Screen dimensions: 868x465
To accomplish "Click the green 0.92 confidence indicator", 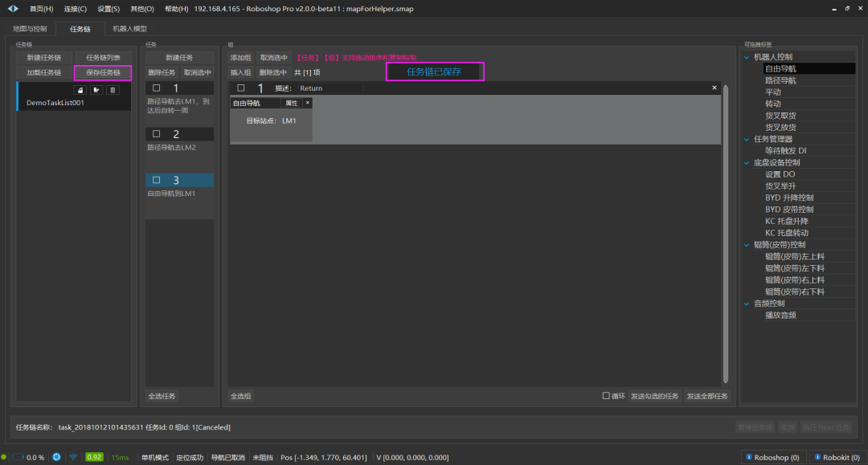I will pos(94,457).
